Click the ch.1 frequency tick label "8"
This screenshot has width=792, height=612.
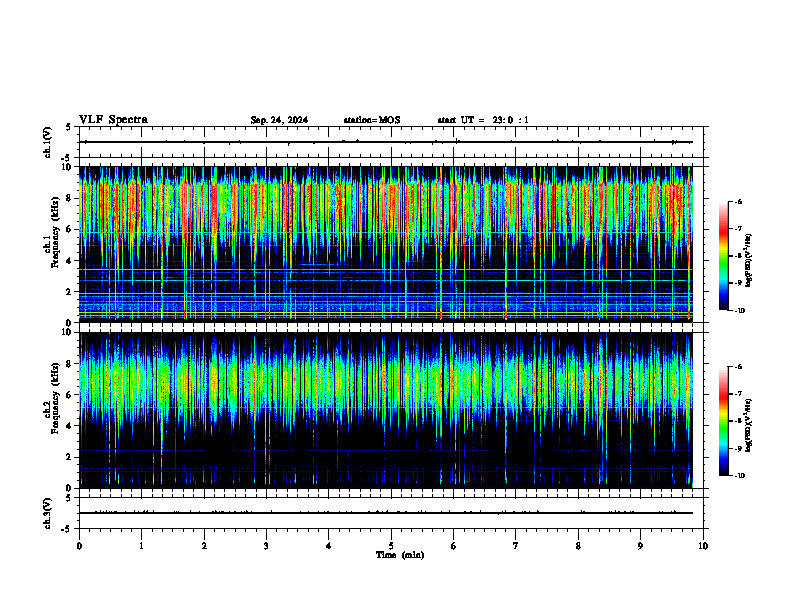coord(71,198)
